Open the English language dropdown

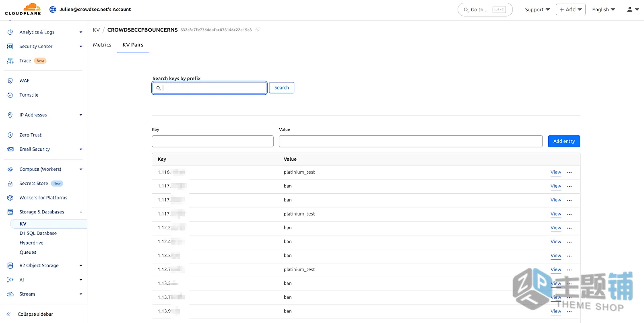click(x=603, y=10)
